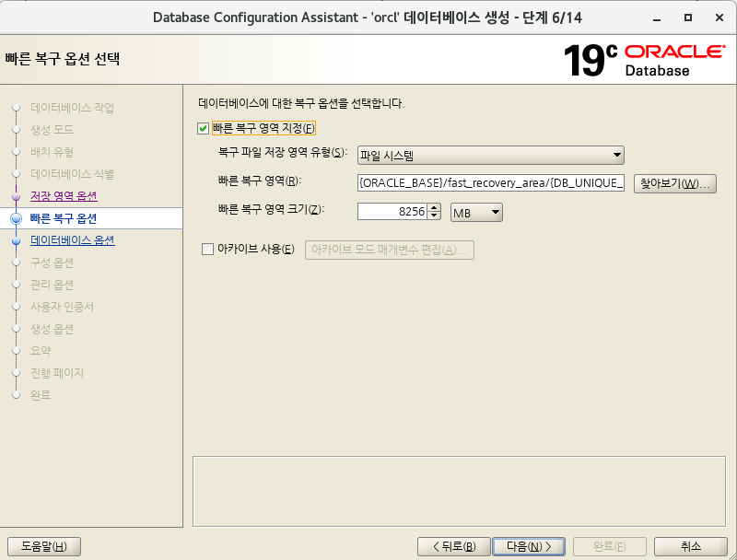Click the 빠른 복구 영역 path field
The width and height of the screenshot is (737, 560).
point(491,182)
